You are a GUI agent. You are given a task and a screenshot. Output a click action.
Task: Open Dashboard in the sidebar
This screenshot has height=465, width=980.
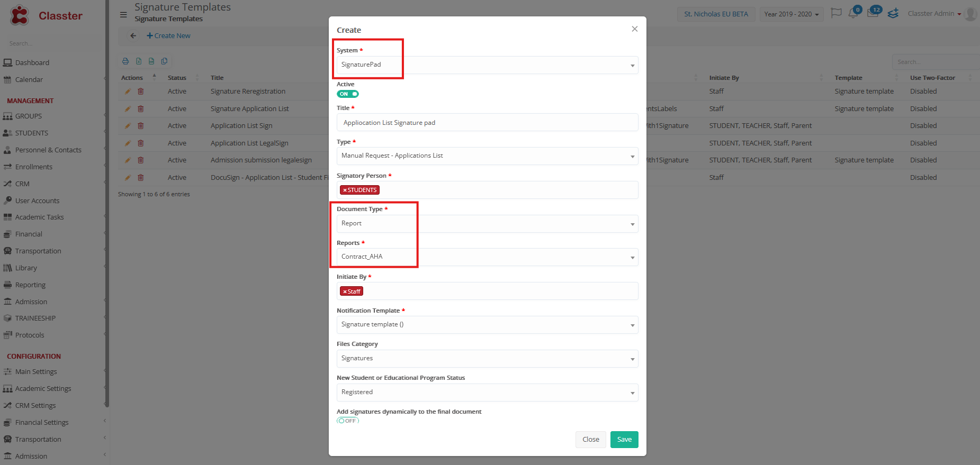pyautogui.click(x=32, y=62)
